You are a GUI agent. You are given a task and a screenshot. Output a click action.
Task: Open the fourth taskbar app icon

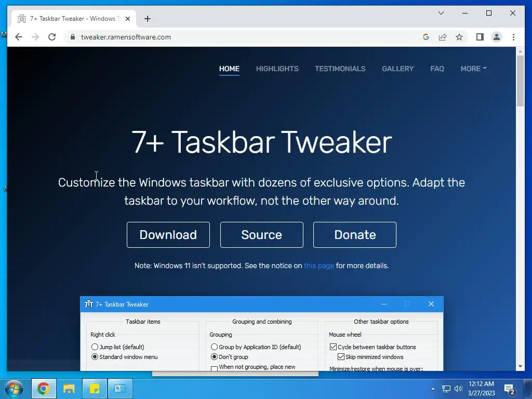coord(120,389)
